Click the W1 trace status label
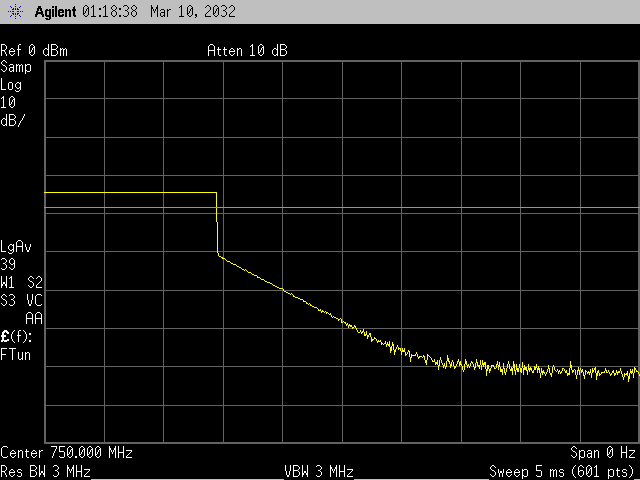The width and height of the screenshot is (640, 480). pyautogui.click(x=8, y=282)
